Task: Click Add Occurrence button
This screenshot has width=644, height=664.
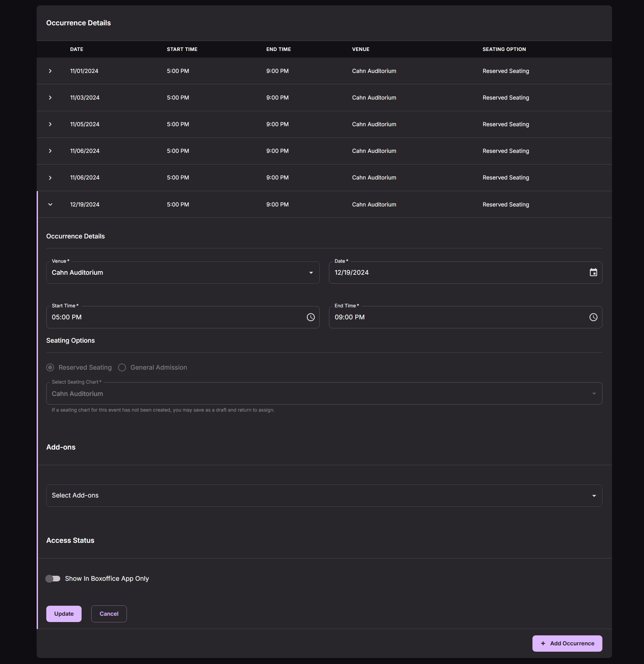Action: pyautogui.click(x=567, y=643)
